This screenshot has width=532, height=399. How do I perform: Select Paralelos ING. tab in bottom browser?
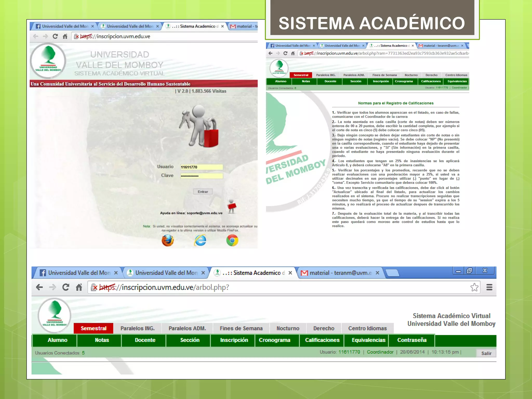[137, 328]
